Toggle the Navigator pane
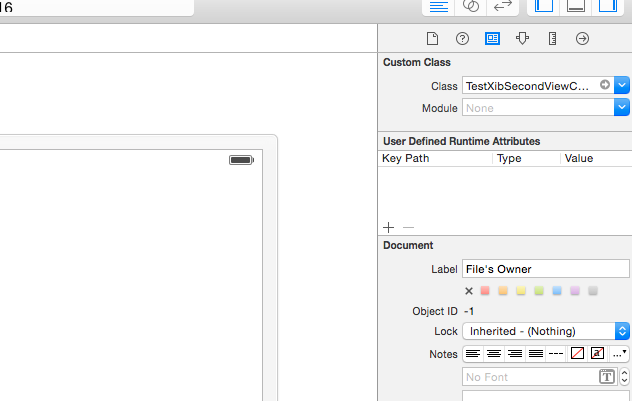This screenshot has width=632, height=401. [543, 7]
